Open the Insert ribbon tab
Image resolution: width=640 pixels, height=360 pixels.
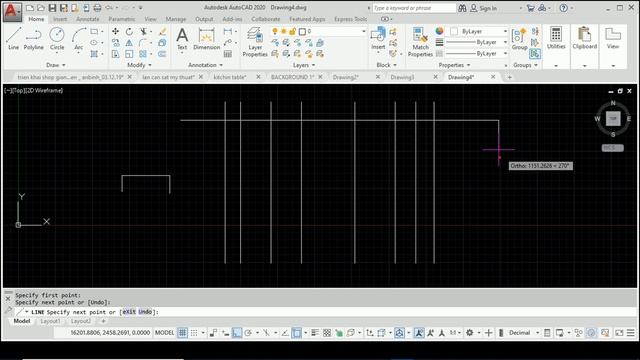[x=60, y=19]
